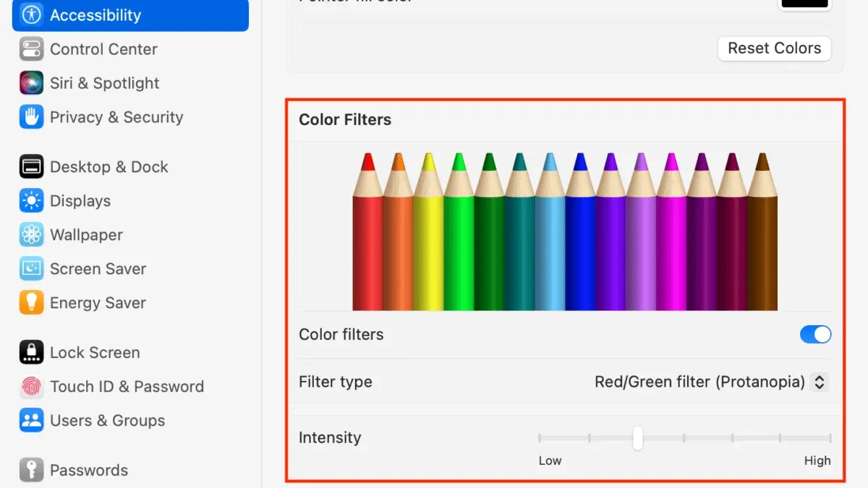Image resolution: width=868 pixels, height=488 pixels.
Task: Click the Wallpaper flower icon
Action: [x=31, y=235]
